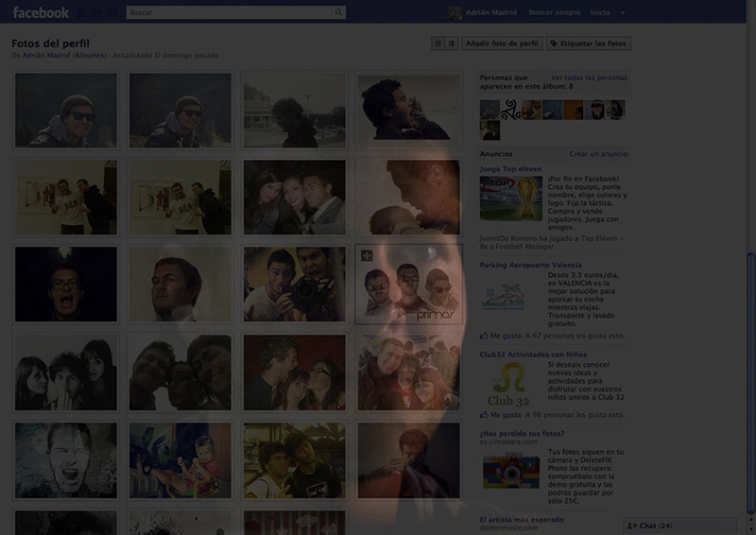Open the Inicio menu item
756x535 pixels.
pos(599,13)
